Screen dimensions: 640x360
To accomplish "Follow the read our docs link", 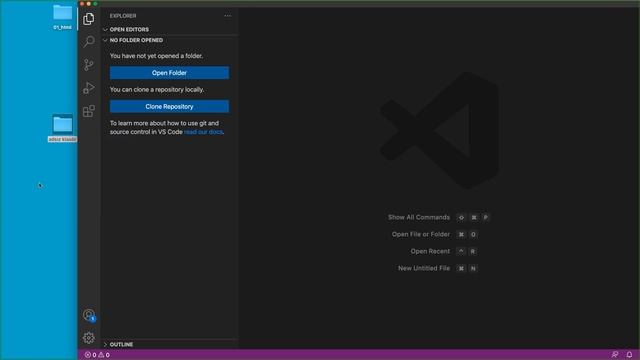I will click(x=203, y=132).
